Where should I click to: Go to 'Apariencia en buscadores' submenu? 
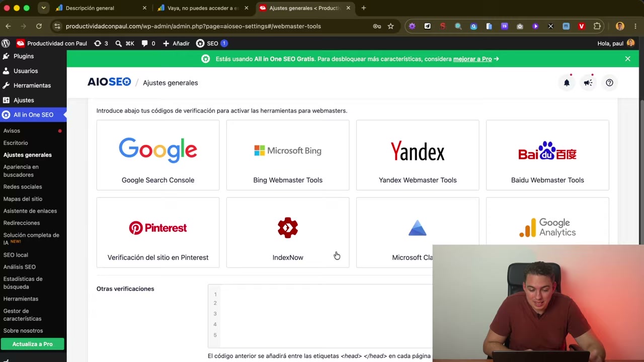tap(21, 171)
